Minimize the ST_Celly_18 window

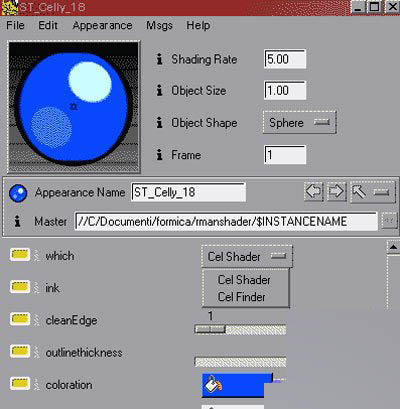click(358, 7)
